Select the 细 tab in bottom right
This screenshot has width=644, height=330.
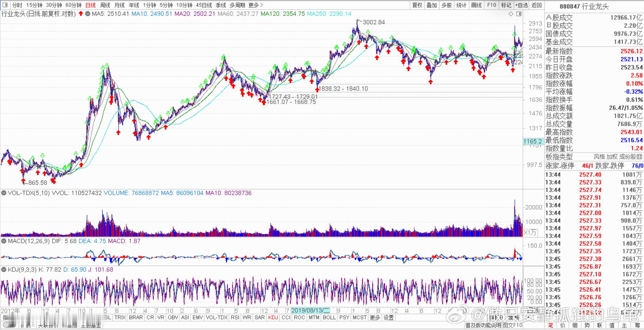click(x=575, y=325)
